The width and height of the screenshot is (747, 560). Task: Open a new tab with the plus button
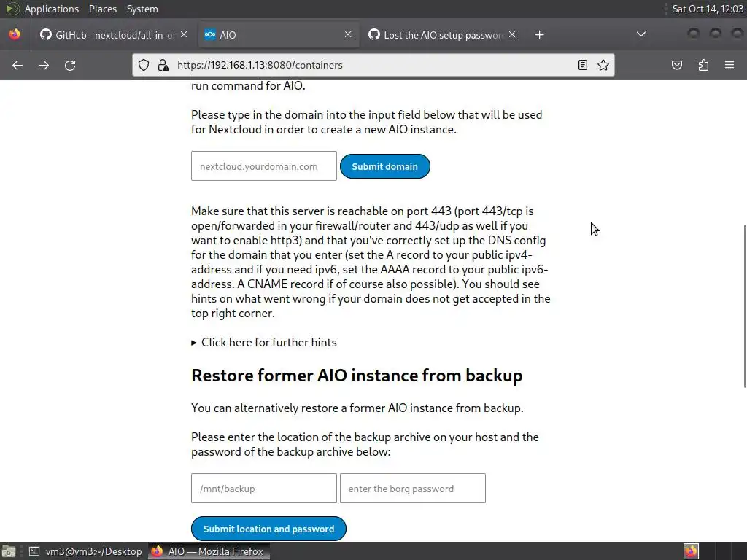pos(539,35)
